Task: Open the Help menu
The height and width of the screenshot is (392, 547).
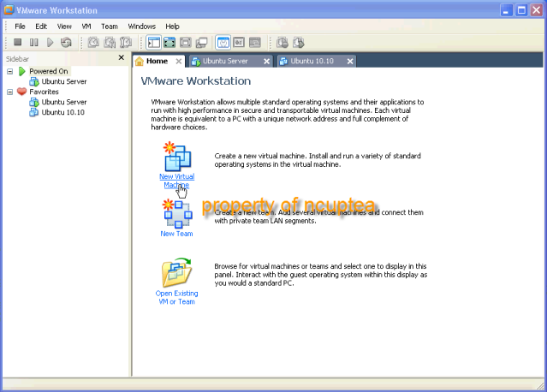Action: click(x=172, y=27)
